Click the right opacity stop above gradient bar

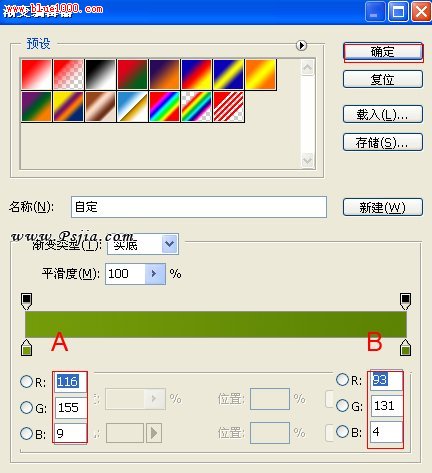(x=405, y=301)
